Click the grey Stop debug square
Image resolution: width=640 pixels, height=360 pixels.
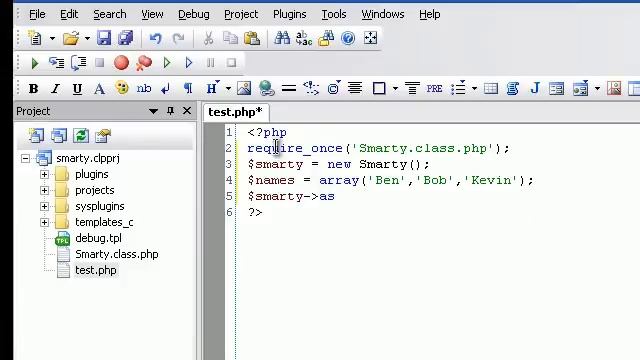(99, 63)
